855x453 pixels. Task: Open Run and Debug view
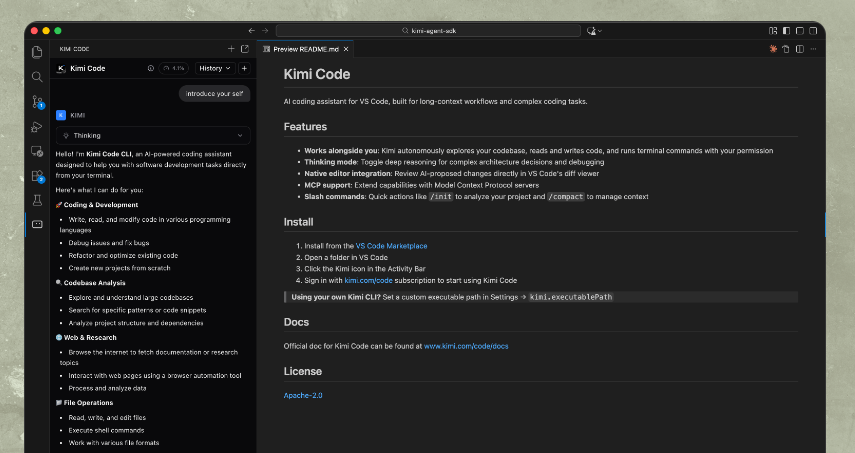[37, 127]
